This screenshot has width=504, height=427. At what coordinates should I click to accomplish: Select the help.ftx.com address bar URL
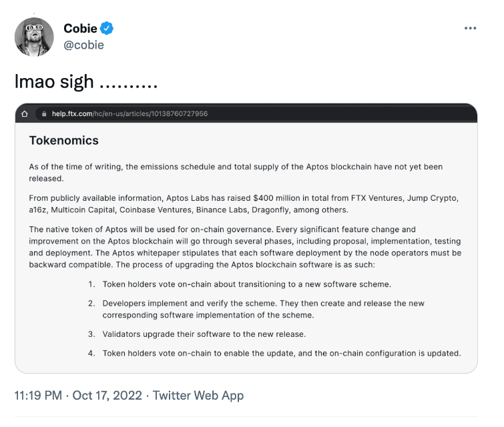tap(130, 113)
